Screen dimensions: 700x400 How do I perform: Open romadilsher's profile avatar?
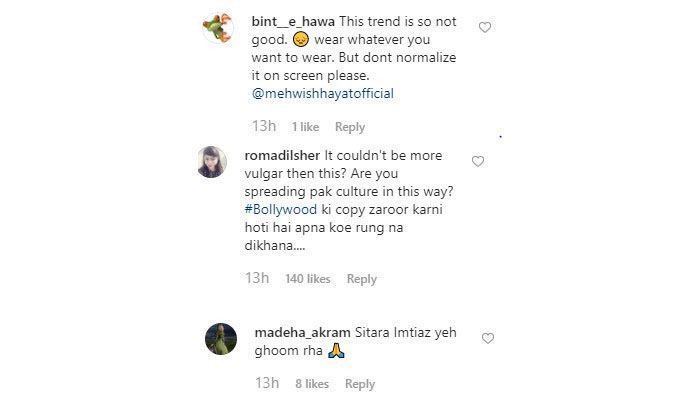click(x=212, y=162)
